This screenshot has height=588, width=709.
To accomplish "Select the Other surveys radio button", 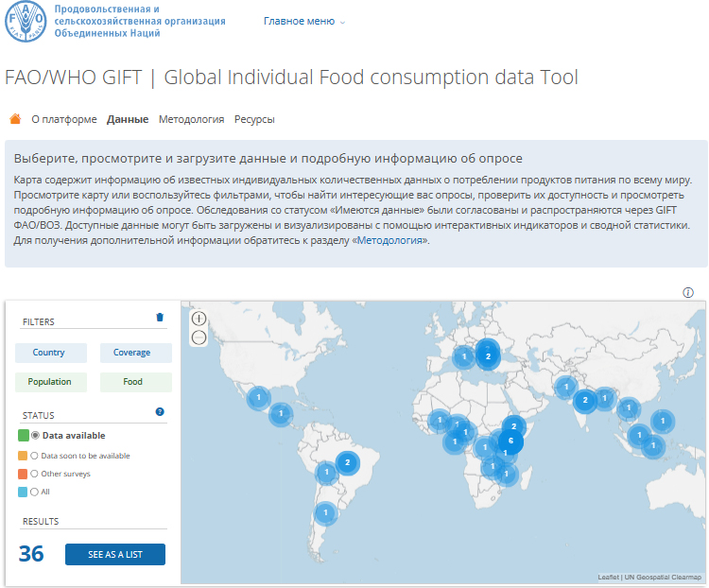I will click(x=35, y=474).
